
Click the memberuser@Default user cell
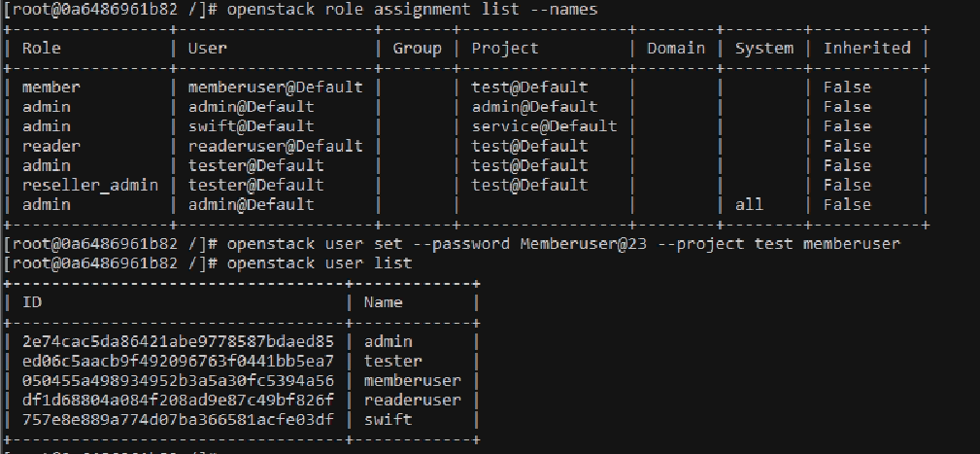click(275, 87)
